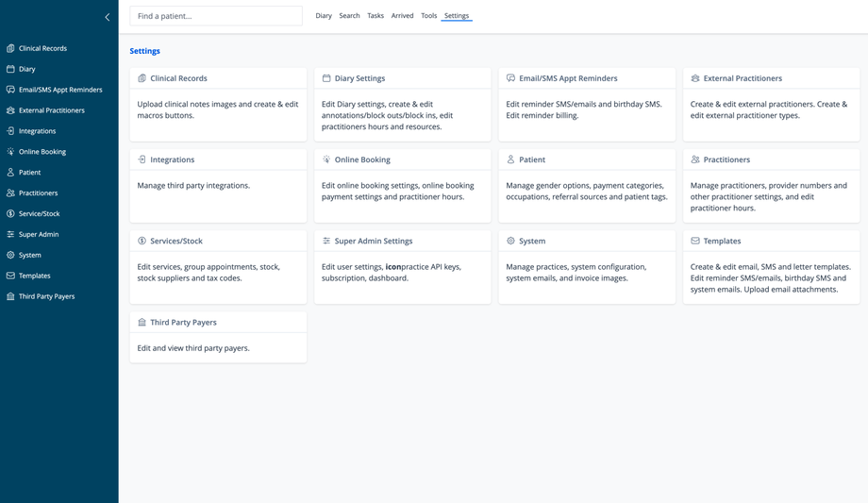Click the External Practitioners sidebar icon
This screenshot has width=868, height=503.
(x=10, y=110)
